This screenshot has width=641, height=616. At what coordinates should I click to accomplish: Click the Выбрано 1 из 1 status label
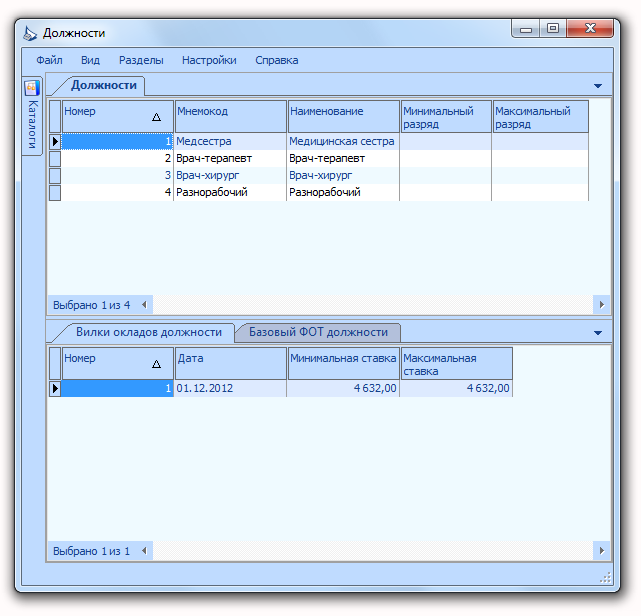(92, 551)
